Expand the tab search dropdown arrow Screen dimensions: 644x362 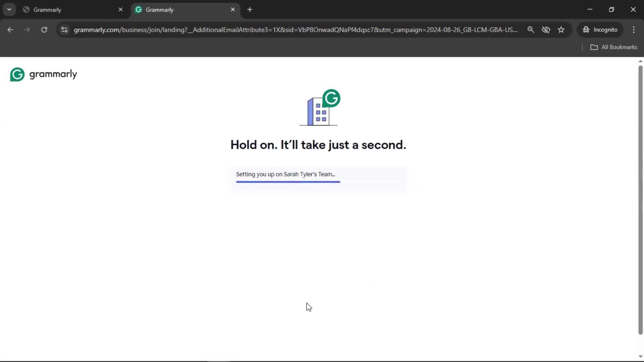coord(9,9)
